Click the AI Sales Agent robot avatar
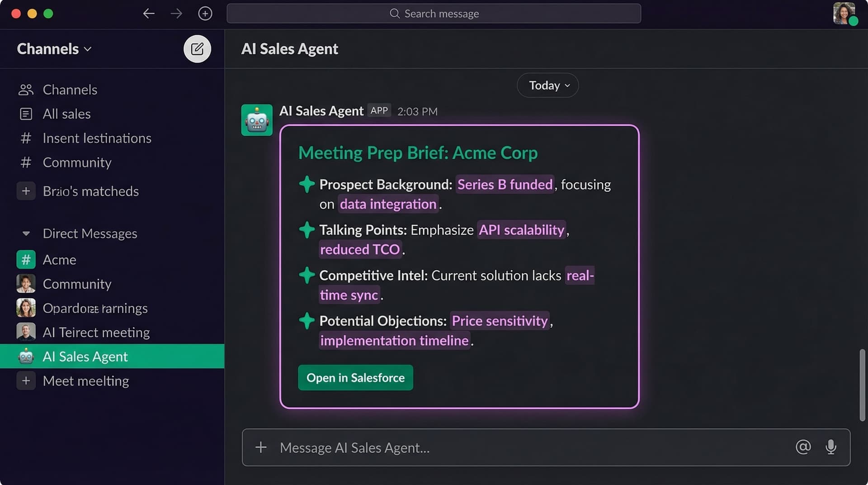Screen dimensions: 868x485 pyautogui.click(x=257, y=120)
